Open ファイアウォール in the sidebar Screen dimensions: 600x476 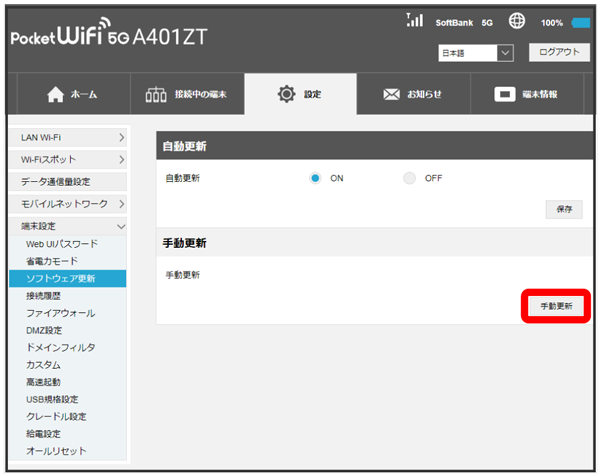(x=61, y=313)
